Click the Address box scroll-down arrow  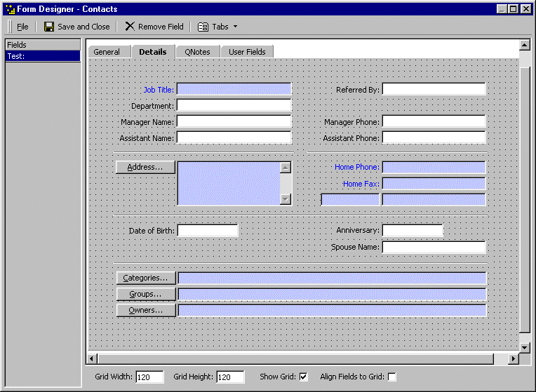point(286,199)
